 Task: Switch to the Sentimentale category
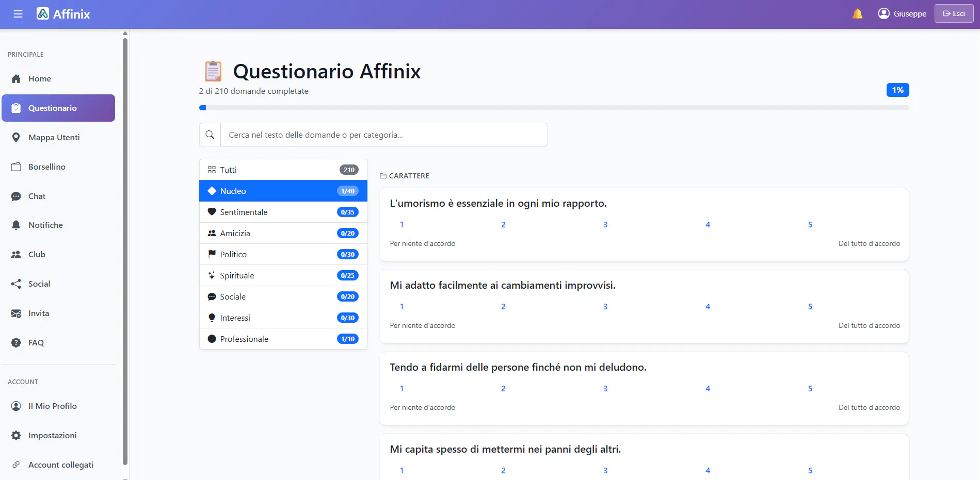coord(283,212)
